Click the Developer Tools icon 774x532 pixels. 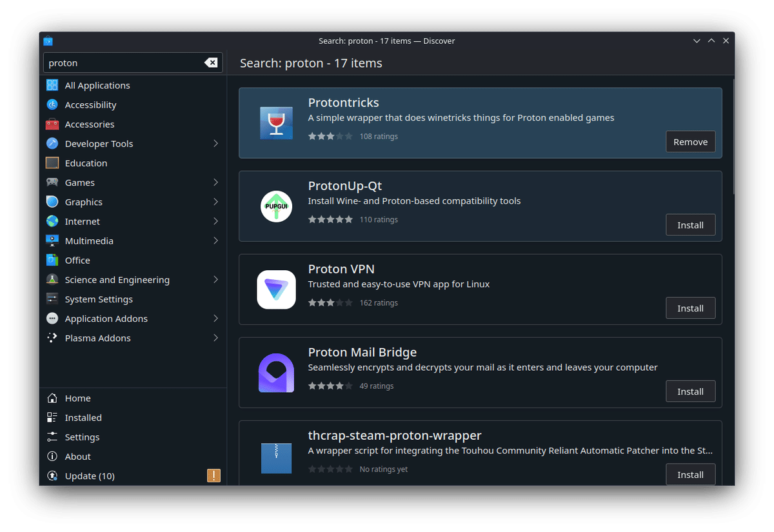point(52,144)
